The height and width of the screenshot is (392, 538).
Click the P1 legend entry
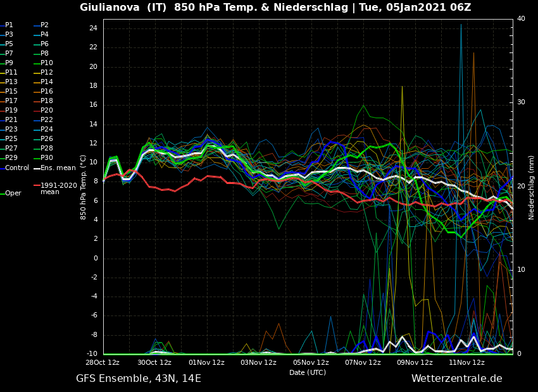(9, 25)
